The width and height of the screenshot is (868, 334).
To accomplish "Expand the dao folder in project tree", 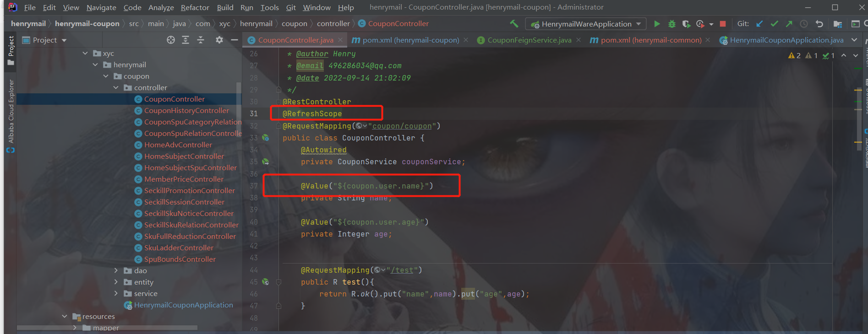I will (x=116, y=271).
